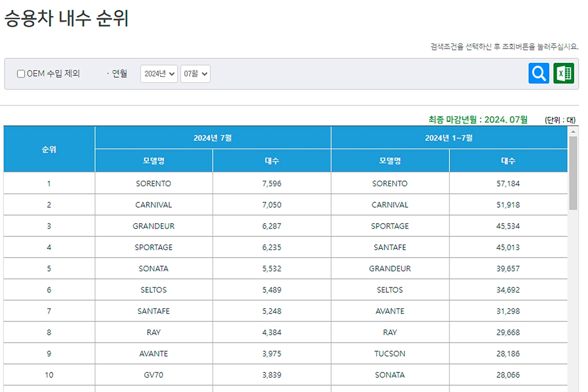Click rank number 1 cell
The height and width of the screenshot is (392, 588).
tap(49, 183)
